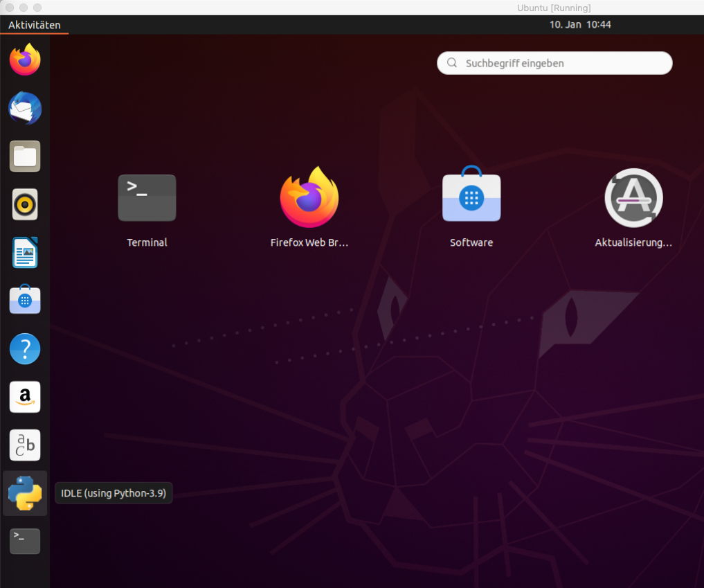Open Firefox from the dock
Image resolution: width=704 pixels, height=588 pixels.
click(x=25, y=60)
